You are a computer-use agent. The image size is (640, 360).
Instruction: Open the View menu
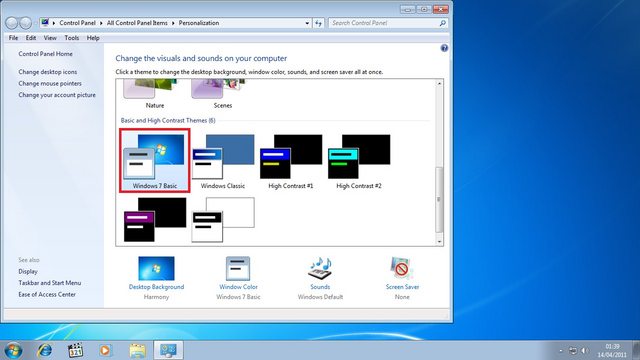click(x=50, y=38)
